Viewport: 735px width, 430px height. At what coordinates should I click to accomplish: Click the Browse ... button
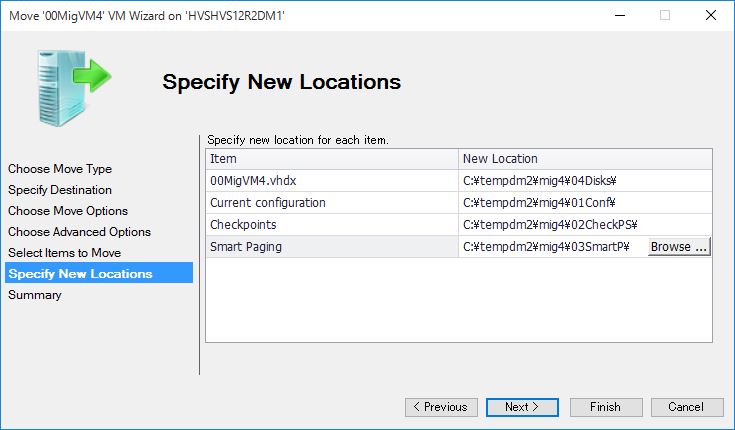click(679, 247)
